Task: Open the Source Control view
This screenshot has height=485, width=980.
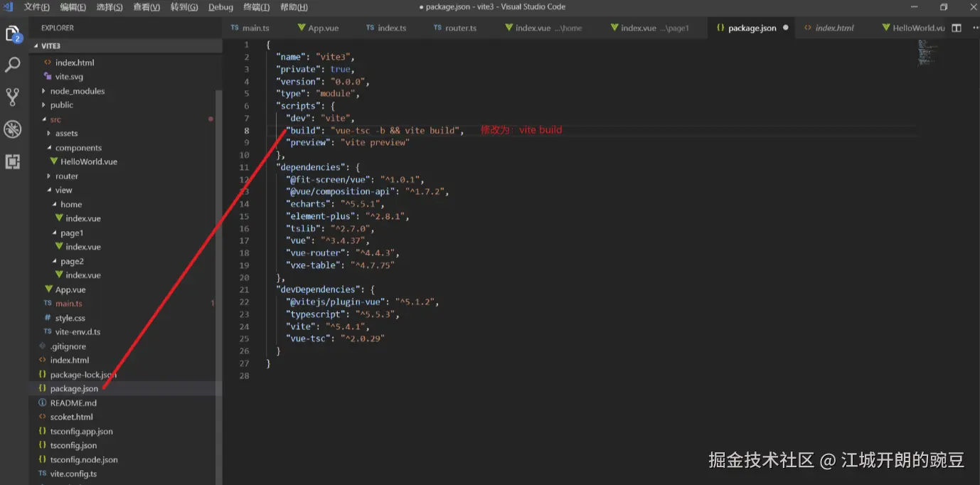Action: pyautogui.click(x=13, y=97)
